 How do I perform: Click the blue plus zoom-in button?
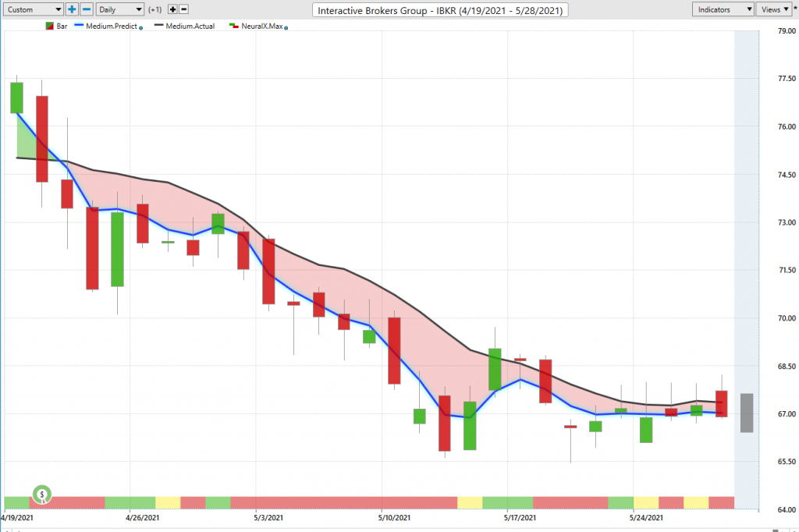coord(72,9)
